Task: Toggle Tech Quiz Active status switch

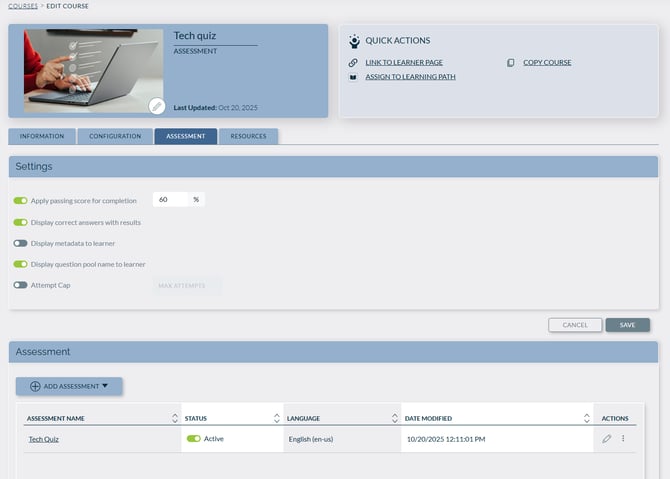Action: [x=193, y=438]
